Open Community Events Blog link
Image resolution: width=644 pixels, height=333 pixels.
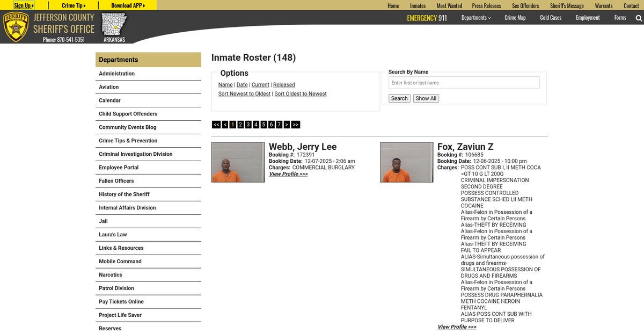tap(148, 127)
